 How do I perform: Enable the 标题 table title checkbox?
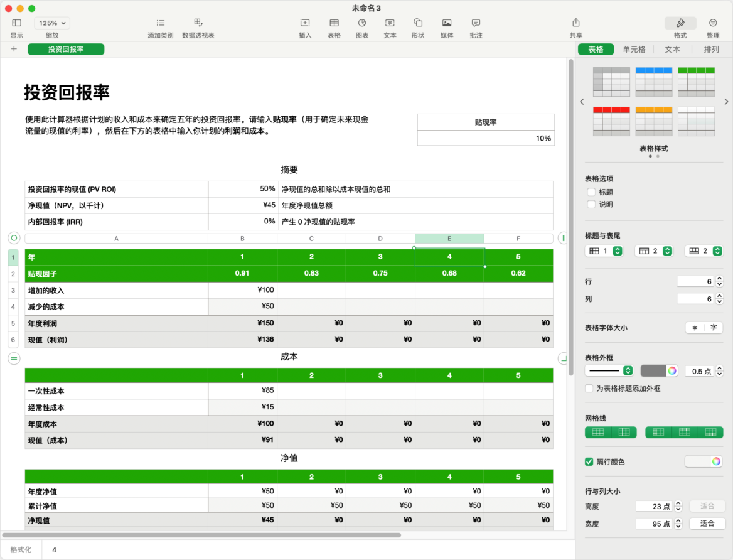591,192
